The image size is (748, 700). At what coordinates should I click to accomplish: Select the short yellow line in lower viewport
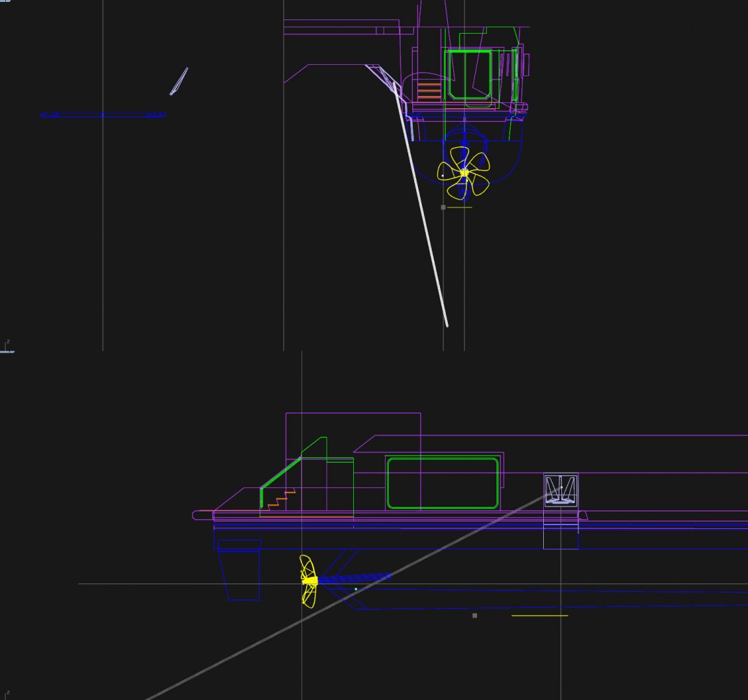[539, 616]
